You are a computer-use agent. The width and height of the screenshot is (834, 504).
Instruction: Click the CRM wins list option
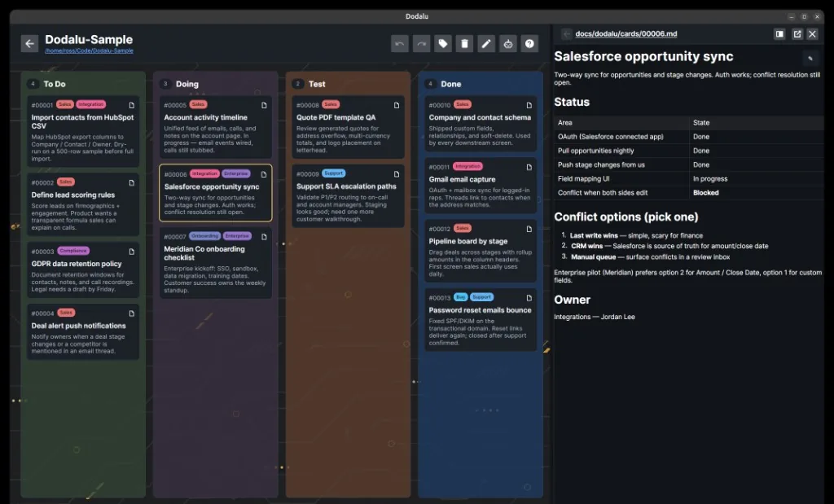(x=669, y=246)
